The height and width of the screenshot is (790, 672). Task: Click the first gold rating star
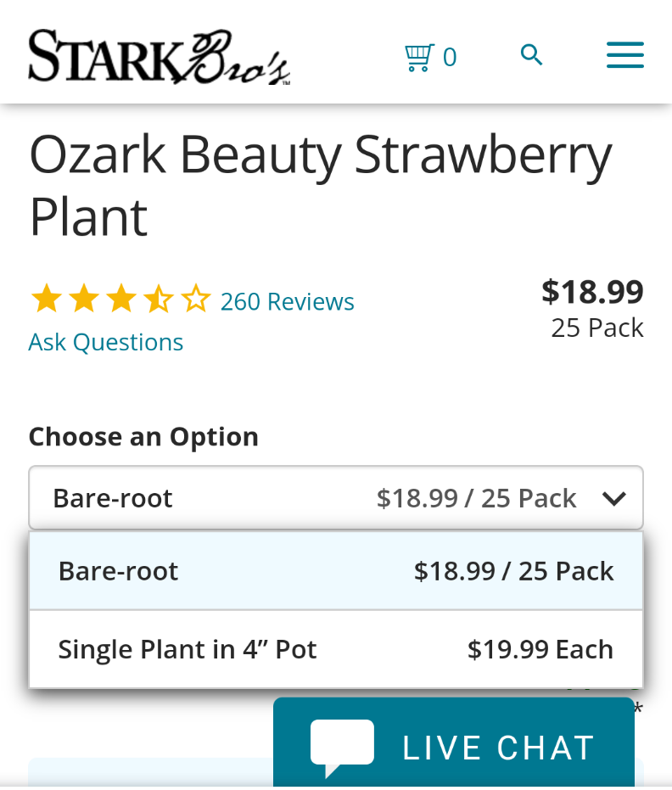[x=47, y=299]
